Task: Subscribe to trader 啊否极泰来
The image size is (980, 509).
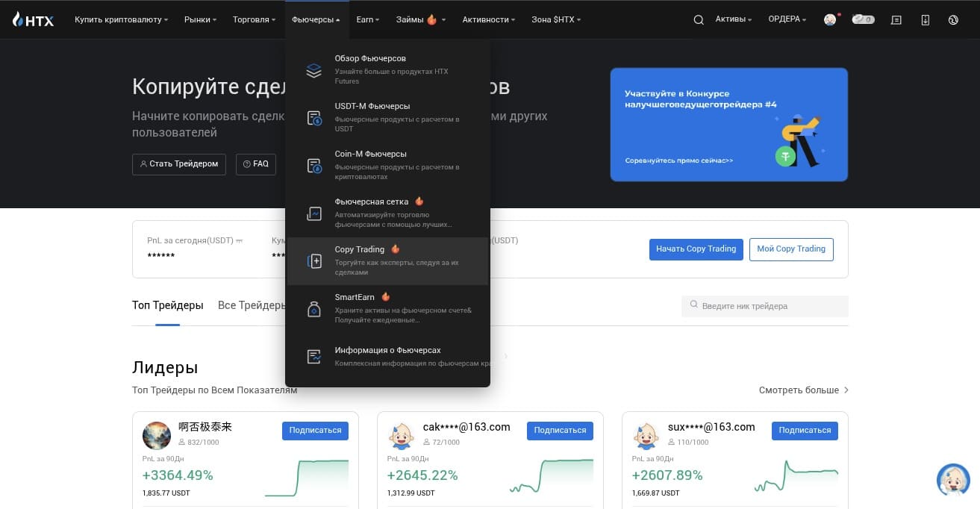Action: (315, 431)
